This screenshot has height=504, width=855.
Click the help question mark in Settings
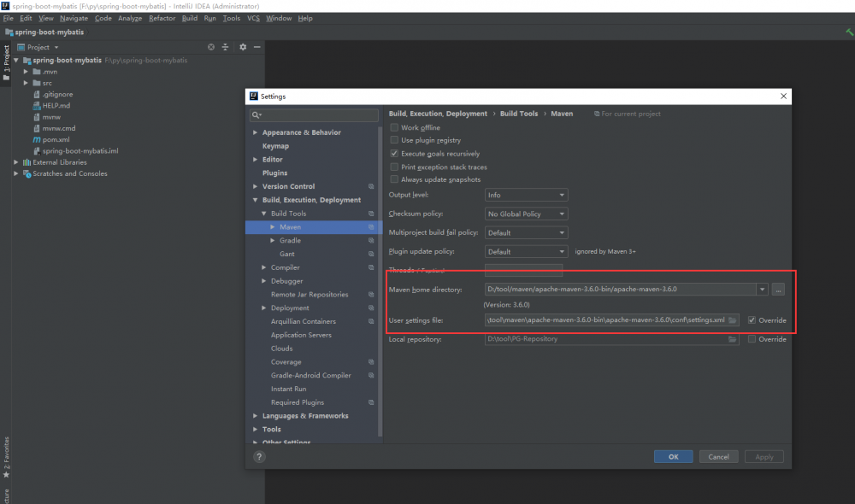point(259,457)
